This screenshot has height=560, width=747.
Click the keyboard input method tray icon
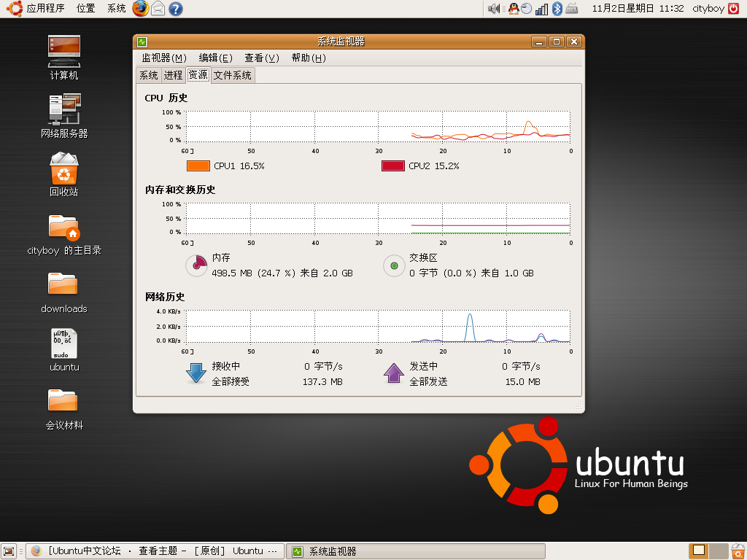point(572,9)
